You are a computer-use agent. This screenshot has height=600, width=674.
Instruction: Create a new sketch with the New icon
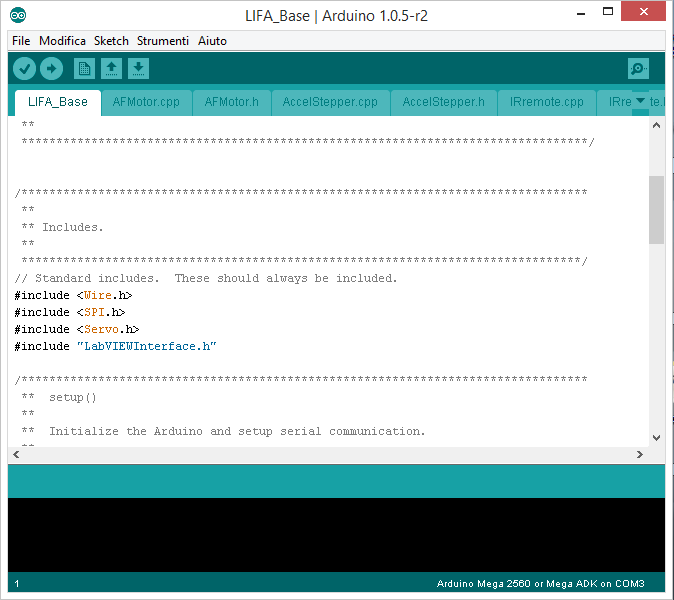(84, 69)
